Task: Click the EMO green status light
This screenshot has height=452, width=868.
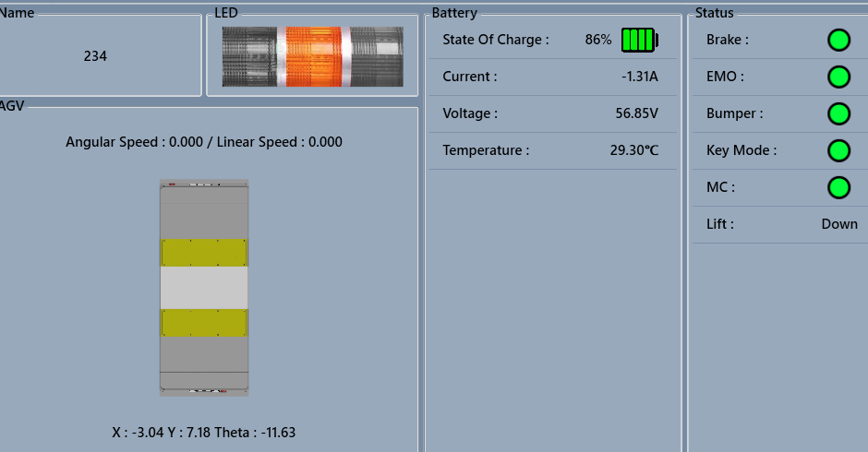Action: (838, 77)
